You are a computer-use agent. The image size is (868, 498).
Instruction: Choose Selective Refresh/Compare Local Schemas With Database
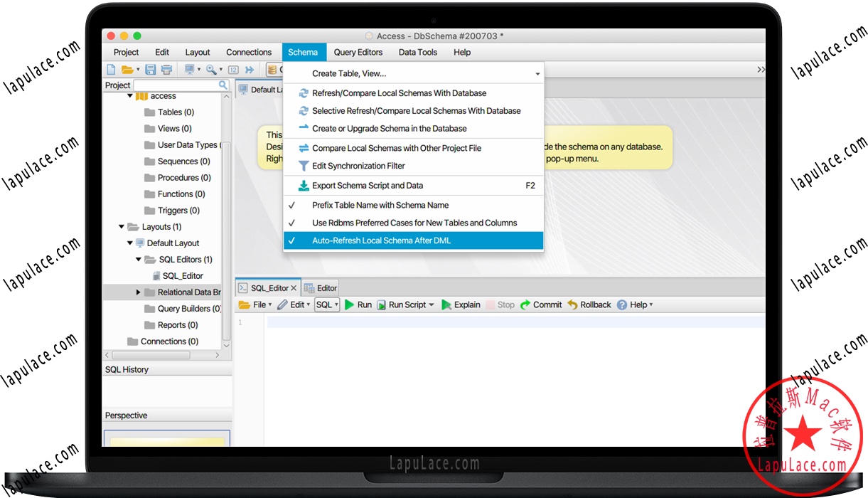tap(413, 111)
